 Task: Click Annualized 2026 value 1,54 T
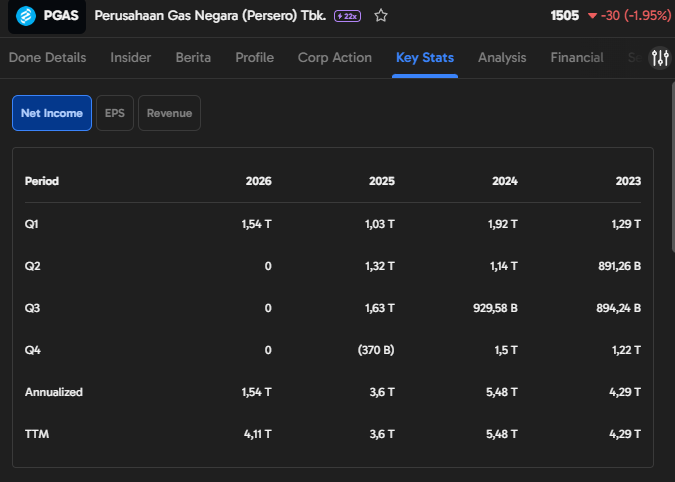[257, 392]
